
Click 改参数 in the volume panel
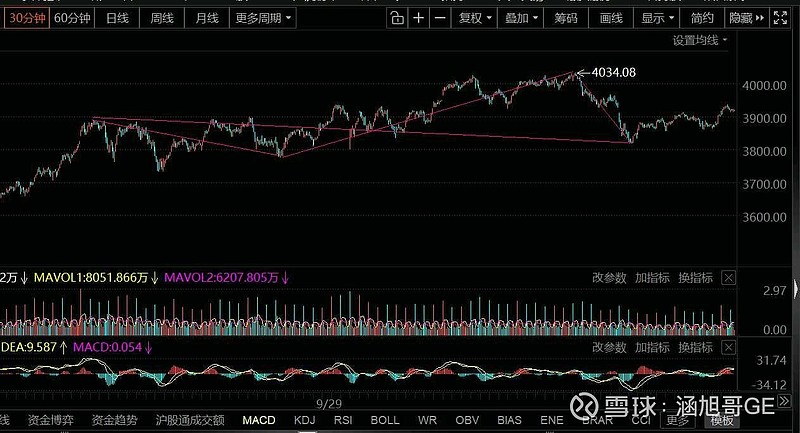608,278
